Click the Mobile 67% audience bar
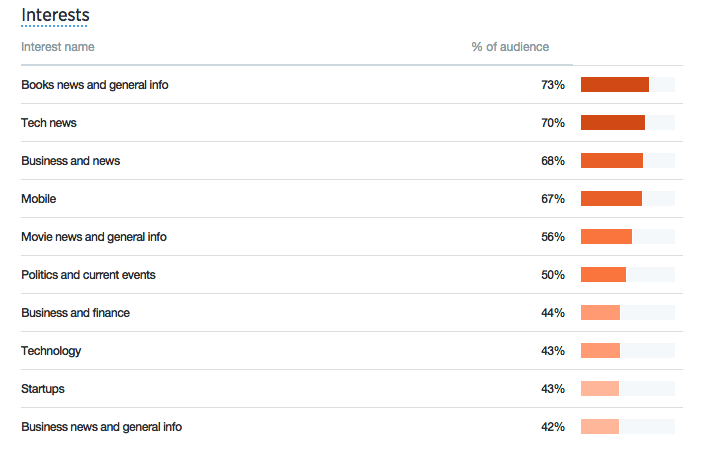Image resolution: width=707 pixels, height=450 pixels. click(x=611, y=199)
